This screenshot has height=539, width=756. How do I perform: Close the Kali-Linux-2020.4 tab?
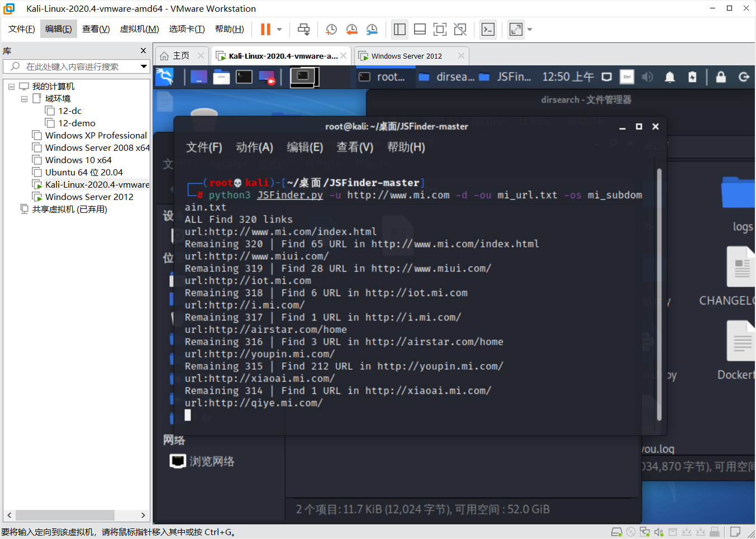(x=343, y=56)
